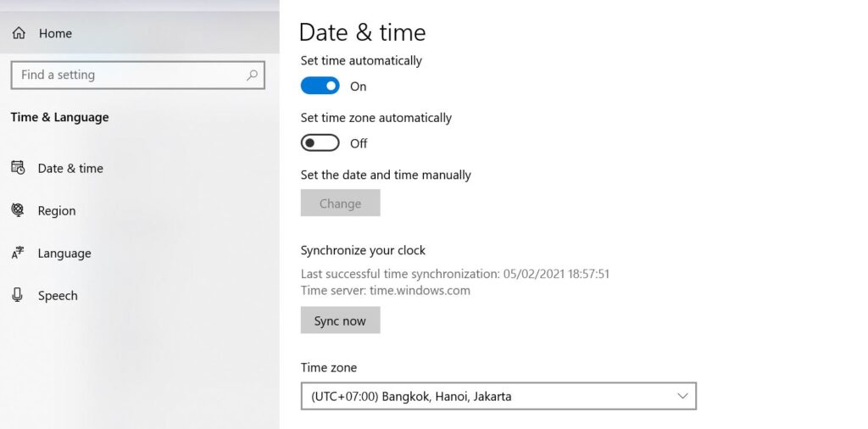Open the Region settings page label
868x429 pixels.
tap(57, 211)
